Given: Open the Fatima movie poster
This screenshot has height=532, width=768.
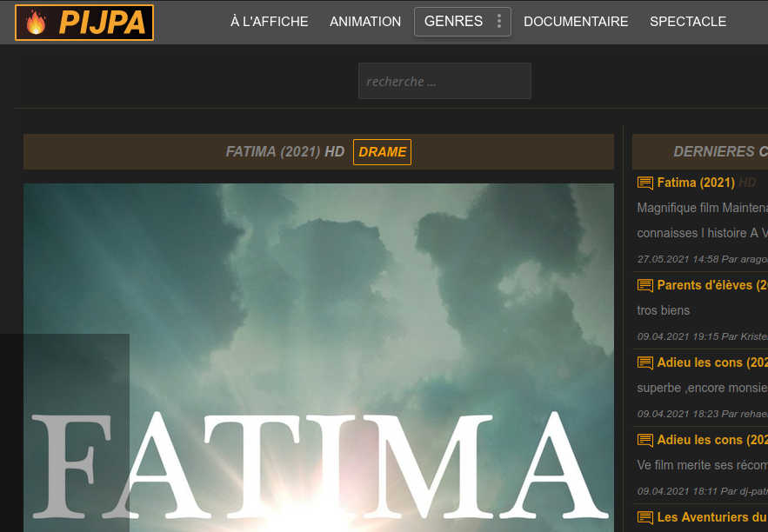Looking at the screenshot, I should pyautogui.click(x=318, y=358).
